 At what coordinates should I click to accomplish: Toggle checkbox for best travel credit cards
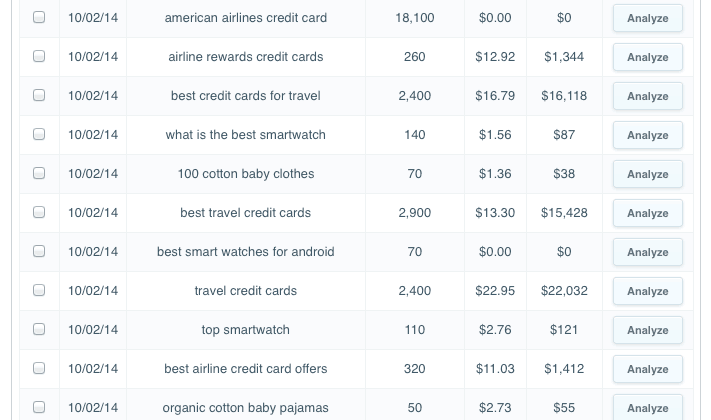(x=39, y=212)
